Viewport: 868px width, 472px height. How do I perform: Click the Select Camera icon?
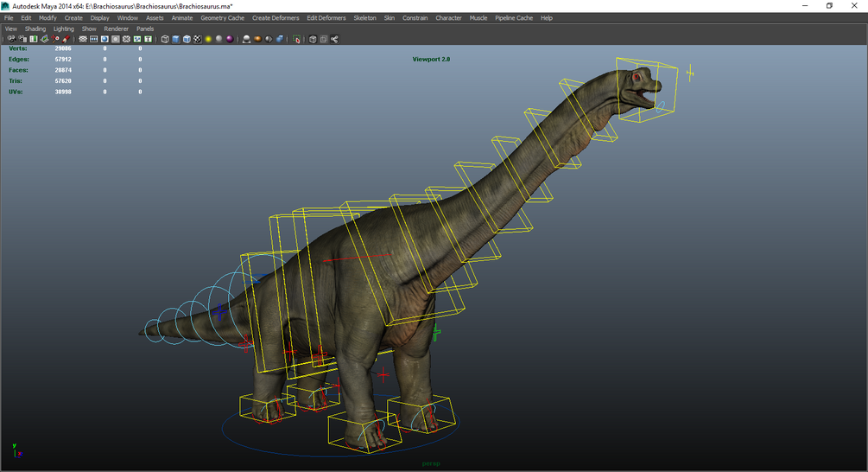[11, 40]
